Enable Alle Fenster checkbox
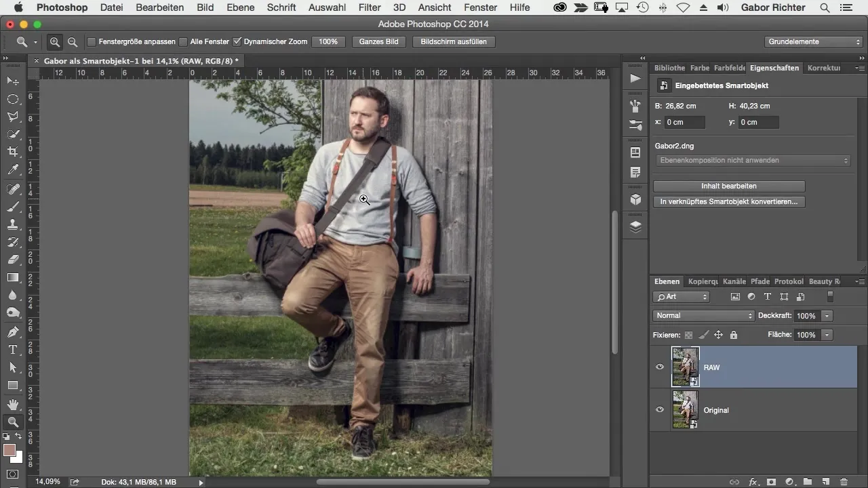 183,41
